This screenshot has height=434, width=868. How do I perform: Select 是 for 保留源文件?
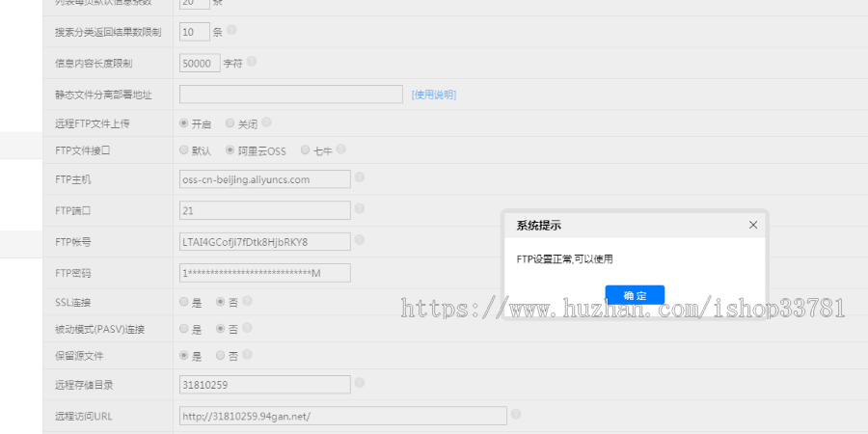coord(184,355)
